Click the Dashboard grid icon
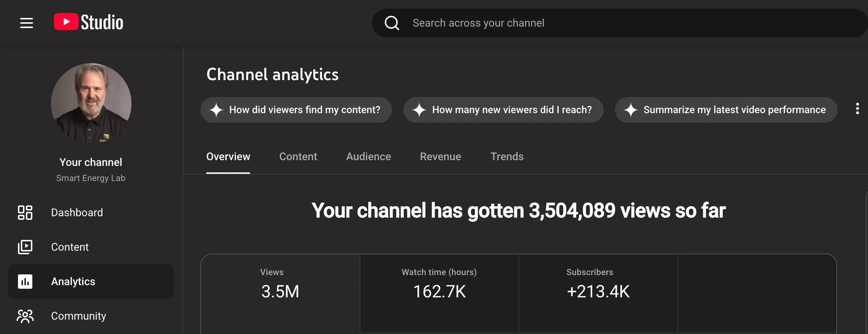868x334 pixels. pyautogui.click(x=25, y=213)
